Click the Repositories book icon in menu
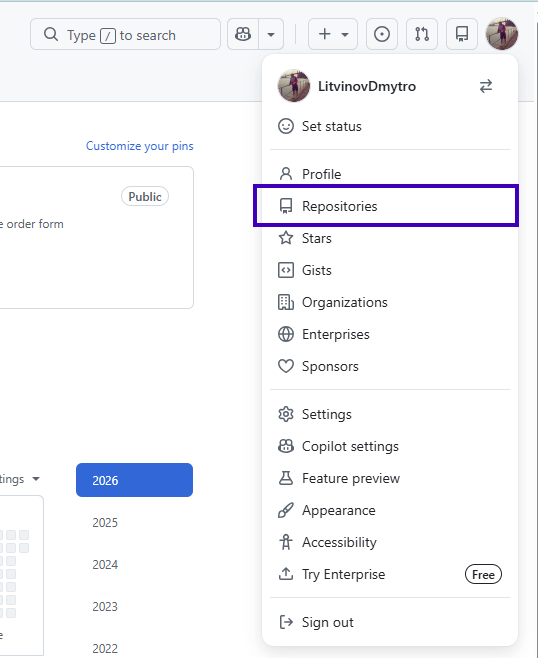The width and height of the screenshot is (538, 658). pos(286,206)
